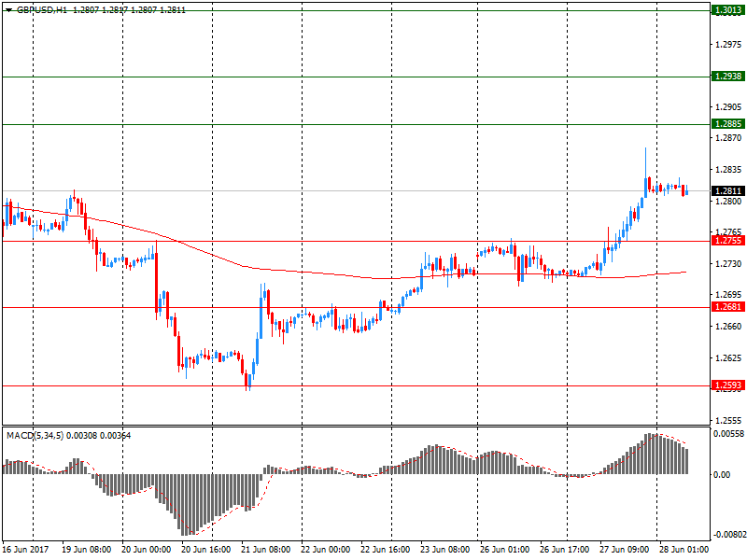This screenshot has width=747, height=560.
Task: Click the 19 Jun 08:00 time label
Action: [86, 550]
